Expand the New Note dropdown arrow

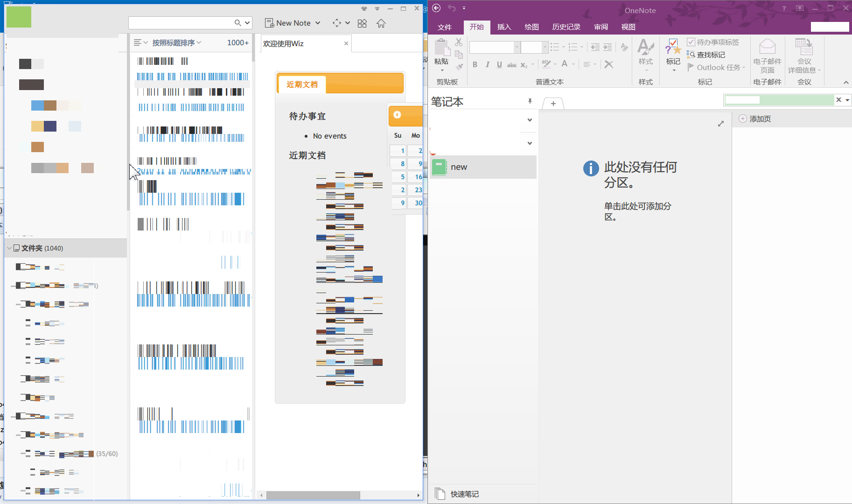tap(318, 23)
